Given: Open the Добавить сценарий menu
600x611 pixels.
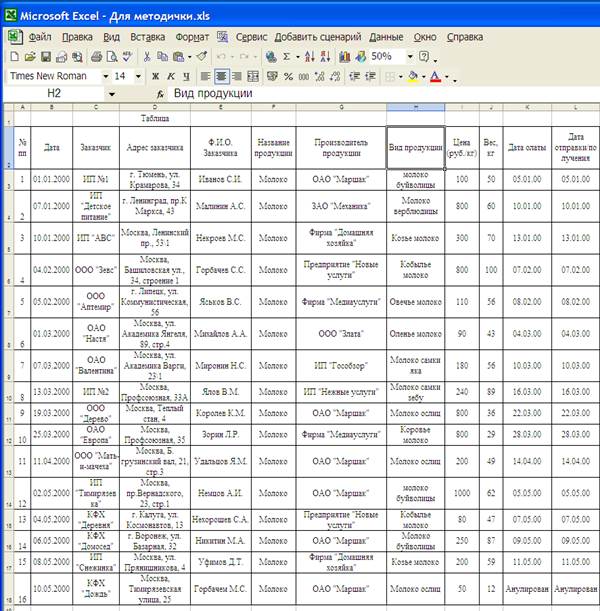Looking at the screenshot, I should coord(318,37).
